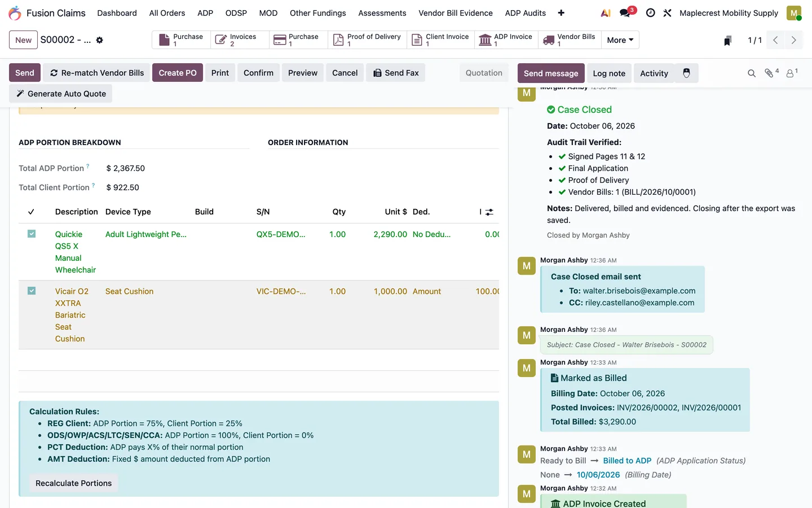Go to the next record arrow
This screenshot has width=812, height=508.
(x=793, y=40)
